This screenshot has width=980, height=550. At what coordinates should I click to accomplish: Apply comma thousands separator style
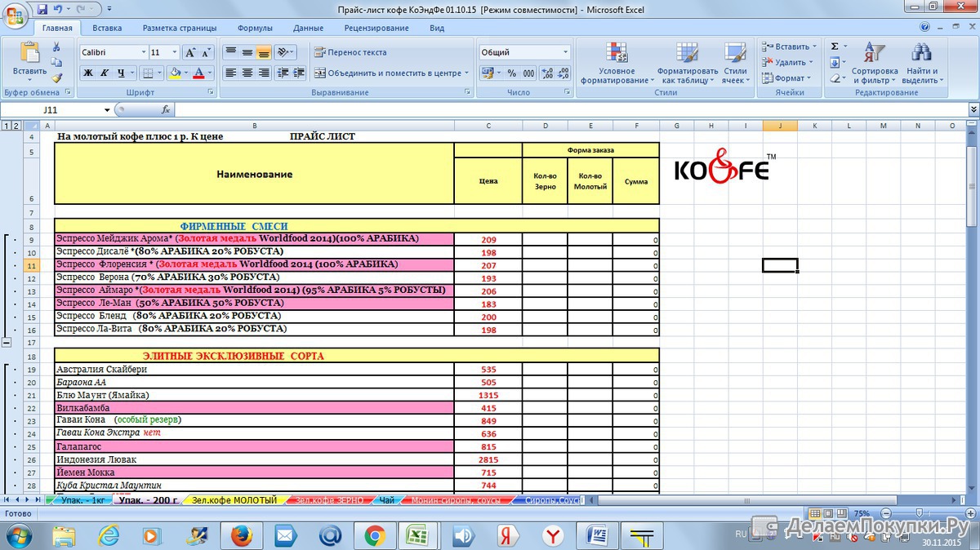point(528,73)
